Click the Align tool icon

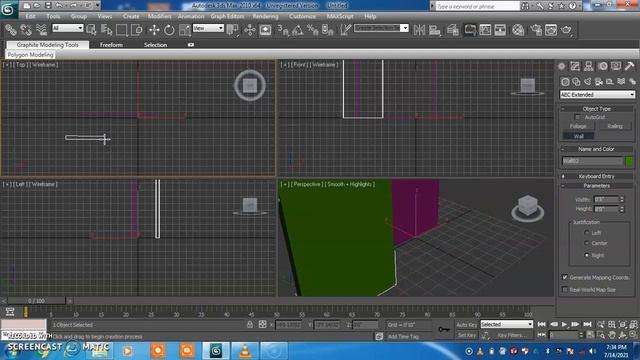[435, 30]
